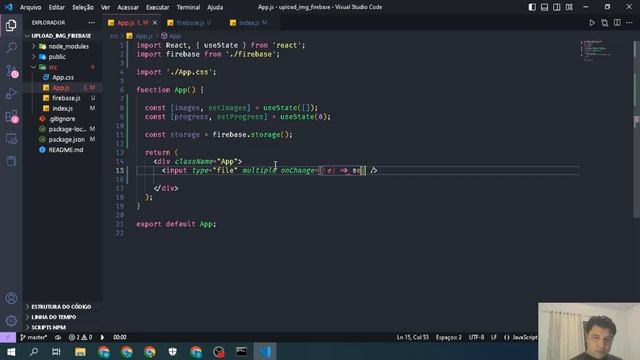Change indentation via Espaços: 2
This screenshot has height=360, width=640.
point(449,337)
